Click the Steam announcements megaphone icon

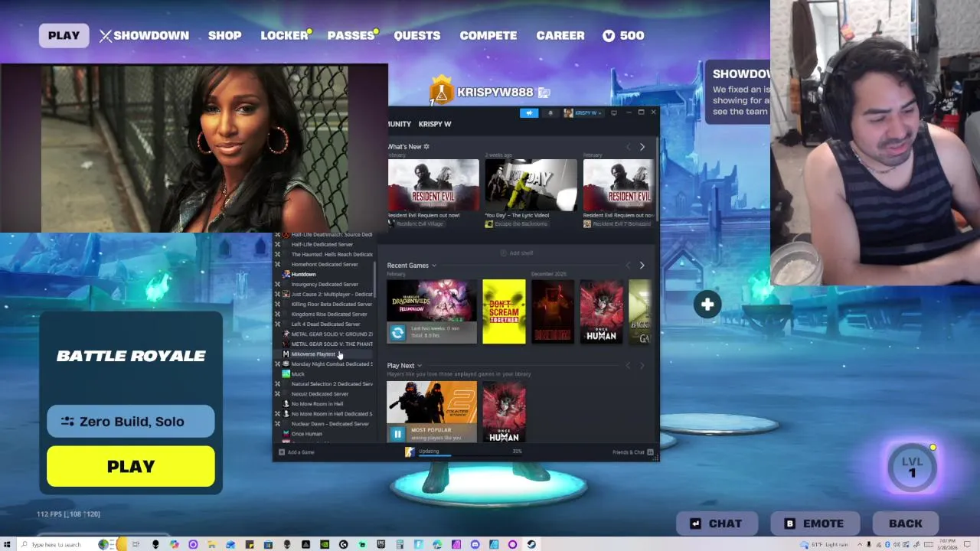(x=529, y=113)
